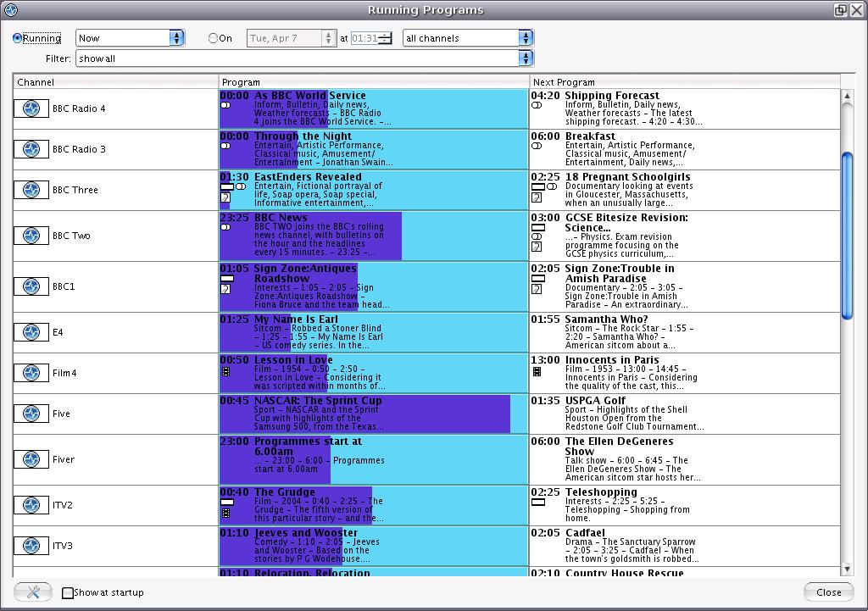Select the Jeeves and Wooster program

[374, 547]
